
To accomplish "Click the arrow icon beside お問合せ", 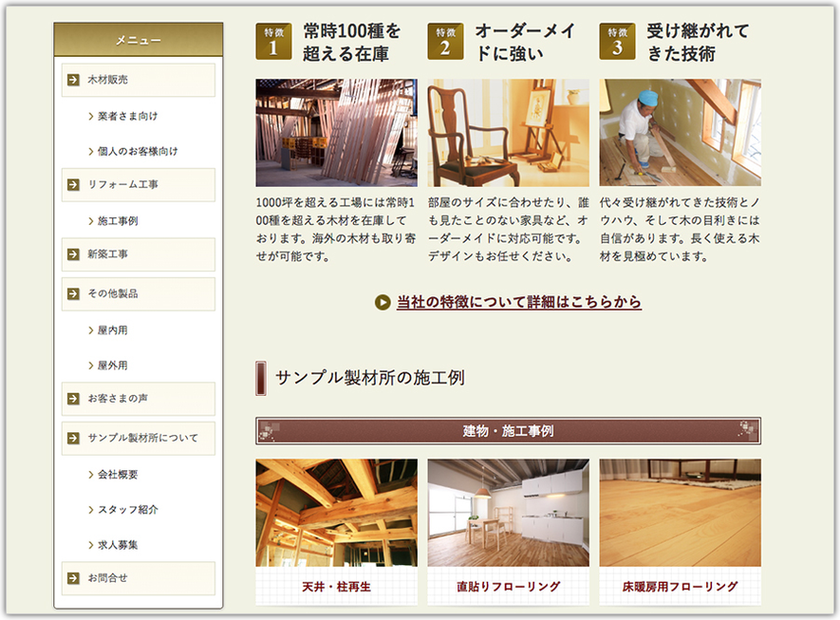I will [x=73, y=577].
